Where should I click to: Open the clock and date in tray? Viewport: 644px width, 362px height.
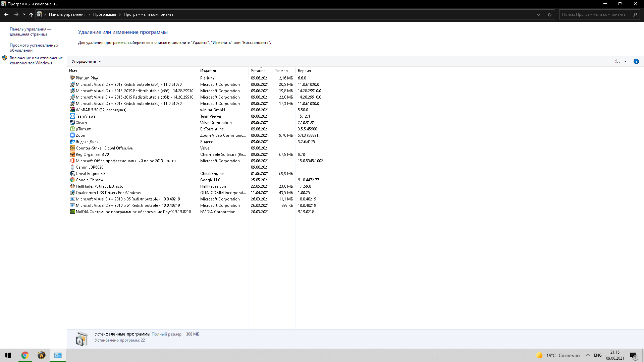point(615,355)
